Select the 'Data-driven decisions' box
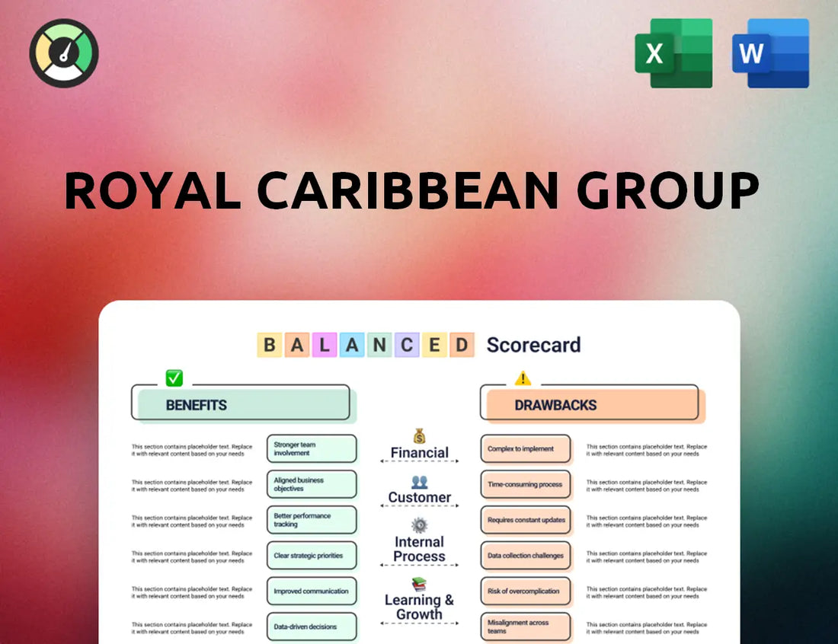This screenshot has height=644, width=838. (312, 626)
